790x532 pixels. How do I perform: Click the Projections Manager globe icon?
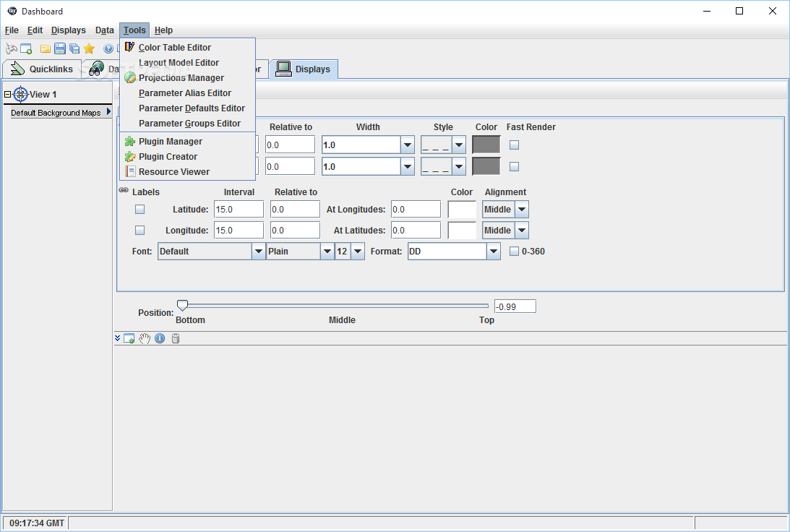(x=130, y=77)
